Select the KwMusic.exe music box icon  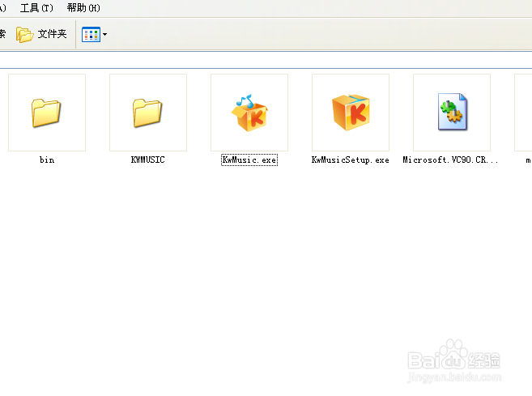pyautogui.click(x=249, y=113)
